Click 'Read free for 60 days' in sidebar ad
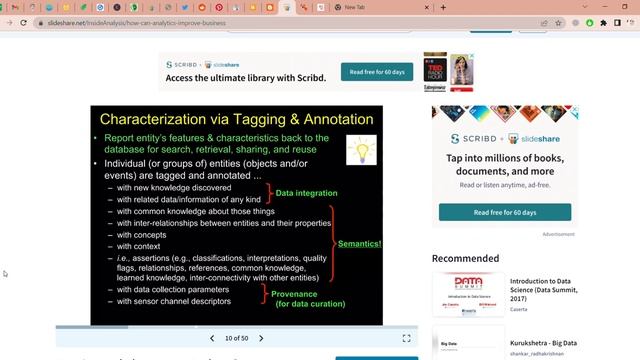Screen dimensions: 640x360 click(x=505, y=212)
